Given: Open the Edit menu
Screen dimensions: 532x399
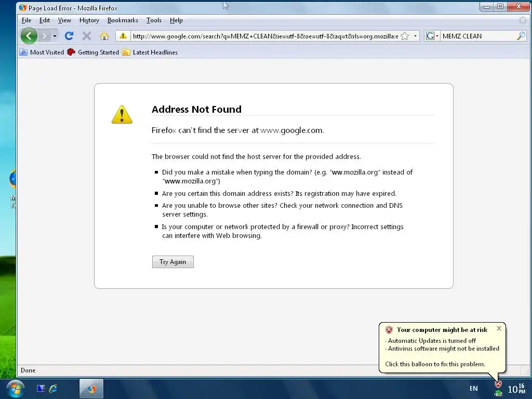Looking at the screenshot, I should tap(45, 20).
